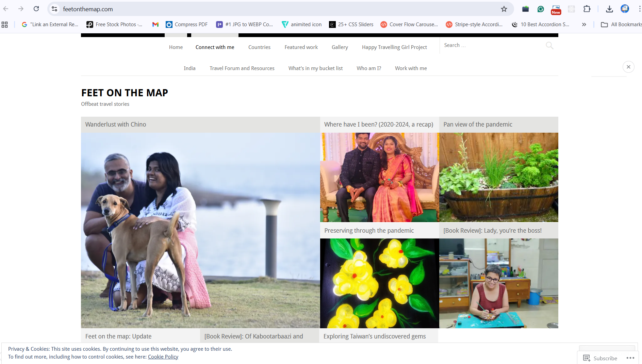The width and height of the screenshot is (642, 364).
Task: Open the downloads icon in the toolbar
Action: (x=609, y=9)
